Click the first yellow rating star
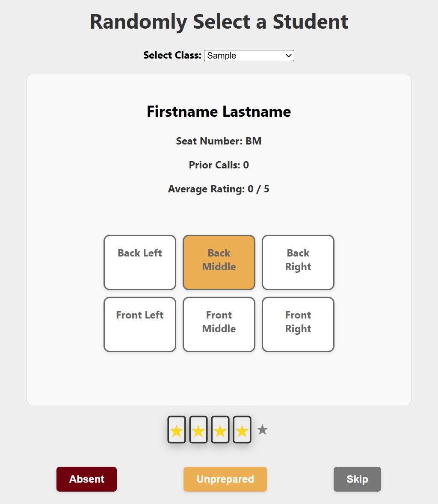Screen dimensions: 438x504 pos(177,430)
